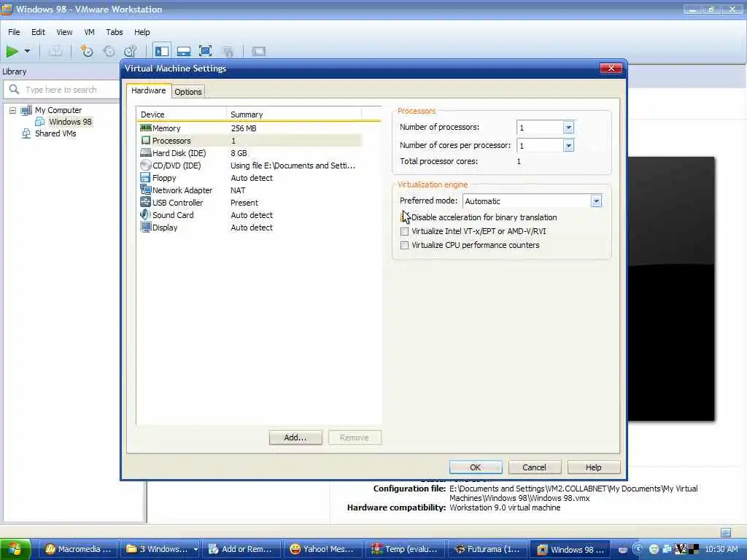Click the '256 MB' memory summary value
Viewport: 747px width, 560px height.
tap(244, 128)
